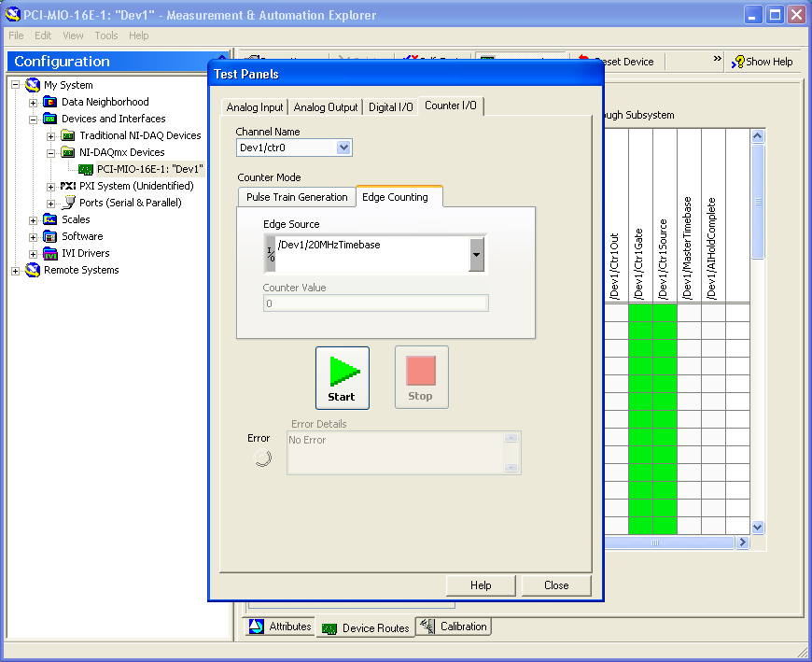Expand the Scales node
This screenshot has height=662, width=812.
(34, 220)
